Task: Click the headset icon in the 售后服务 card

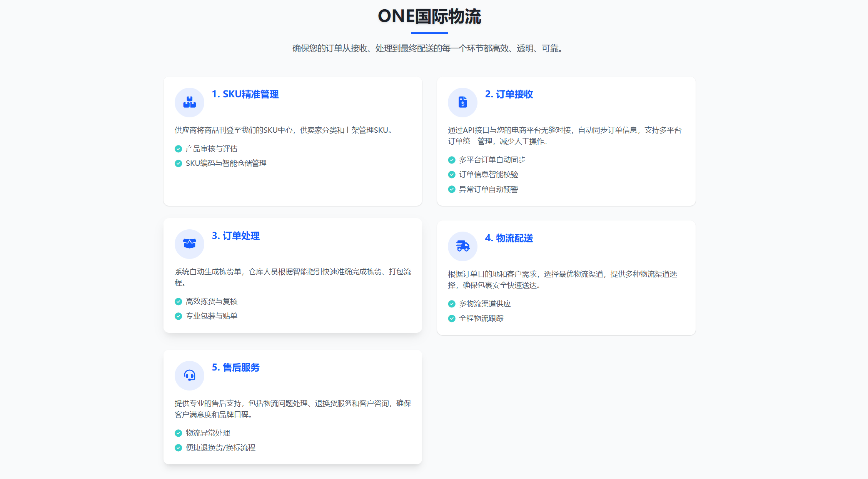Action: coord(189,376)
